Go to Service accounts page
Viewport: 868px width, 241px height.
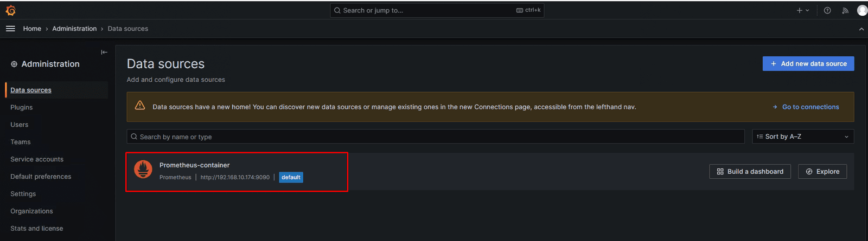click(x=37, y=159)
